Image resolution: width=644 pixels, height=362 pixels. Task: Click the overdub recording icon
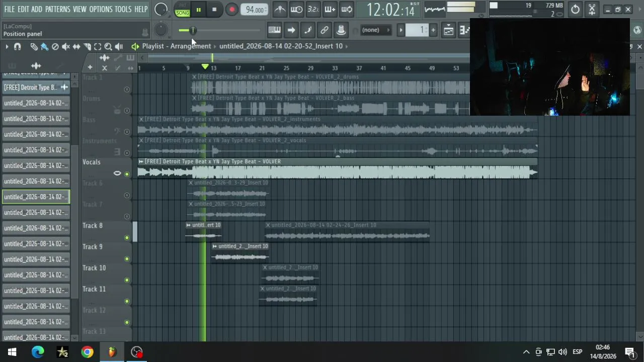[x=330, y=10]
